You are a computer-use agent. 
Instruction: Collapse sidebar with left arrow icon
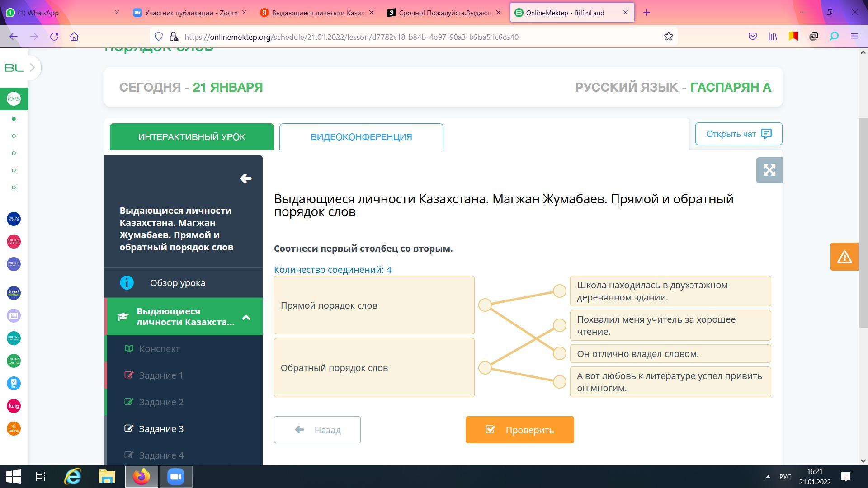tap(245, 178)
